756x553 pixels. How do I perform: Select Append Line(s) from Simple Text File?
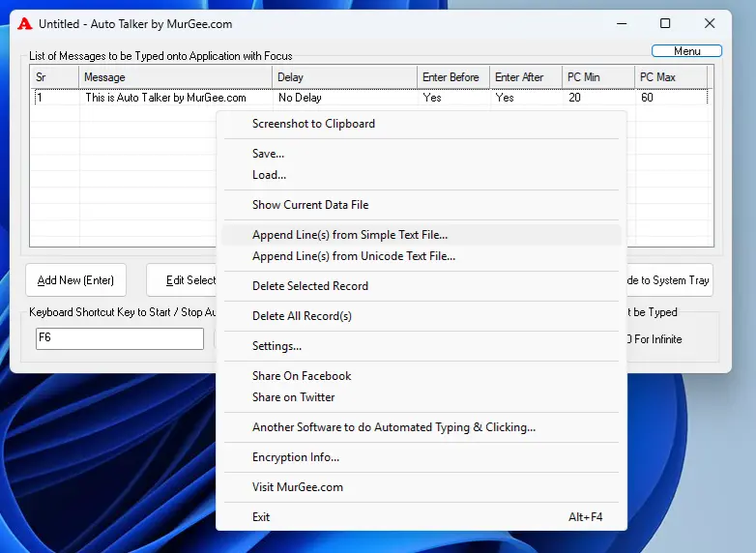coord(422,235)
